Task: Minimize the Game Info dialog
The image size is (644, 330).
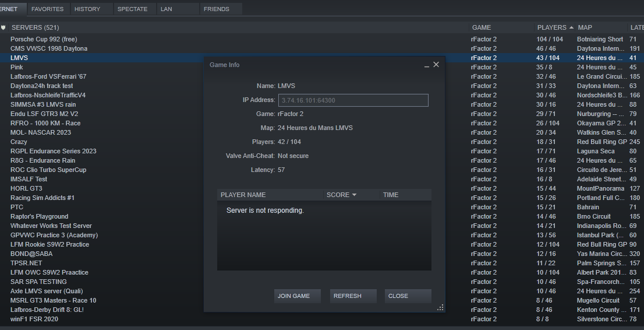Action: click(427, 65)
